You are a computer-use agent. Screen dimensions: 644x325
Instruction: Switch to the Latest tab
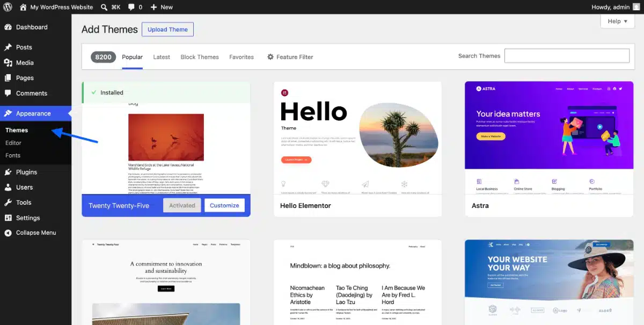click(x=162, y=57)
